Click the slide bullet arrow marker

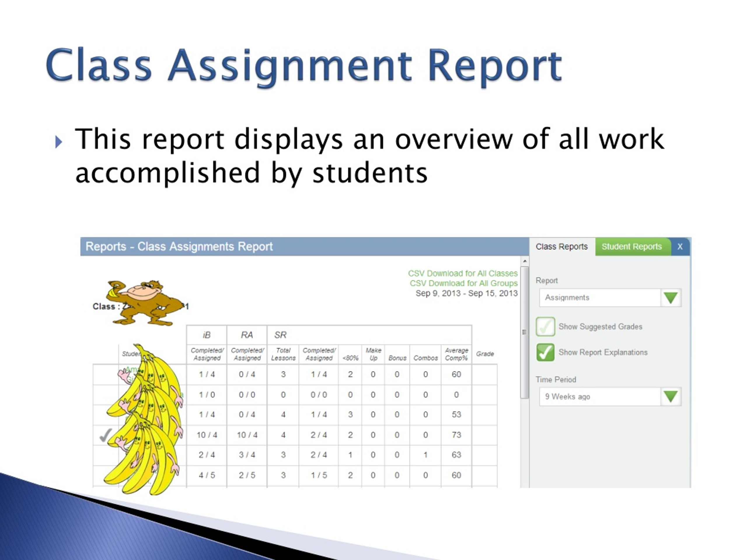coord(59,142)
